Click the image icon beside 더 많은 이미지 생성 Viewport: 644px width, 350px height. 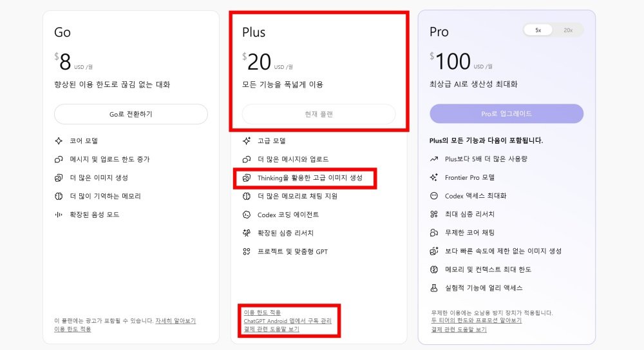tap(59, 178)
